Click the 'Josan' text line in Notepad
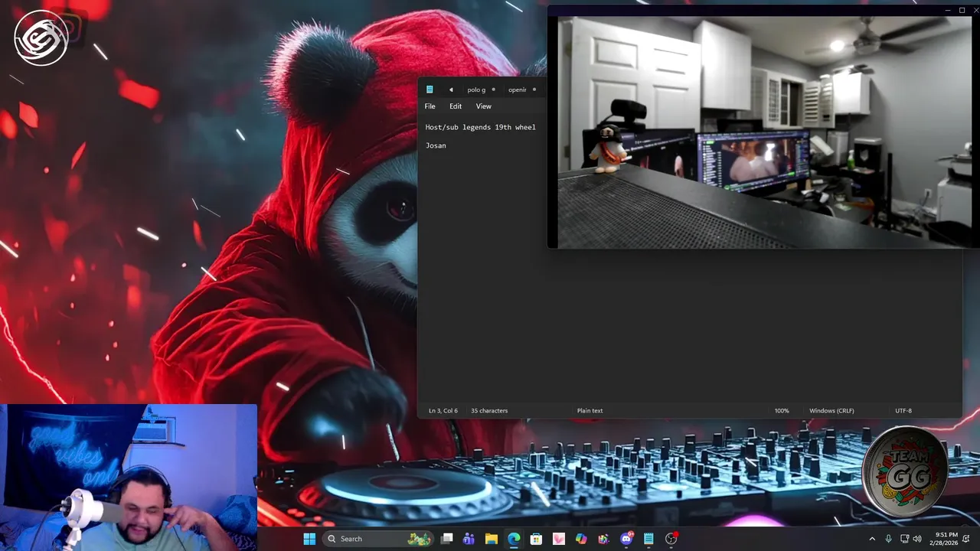Image resolution: width=980 pixels, height=551 pixels. pos(436,145)
